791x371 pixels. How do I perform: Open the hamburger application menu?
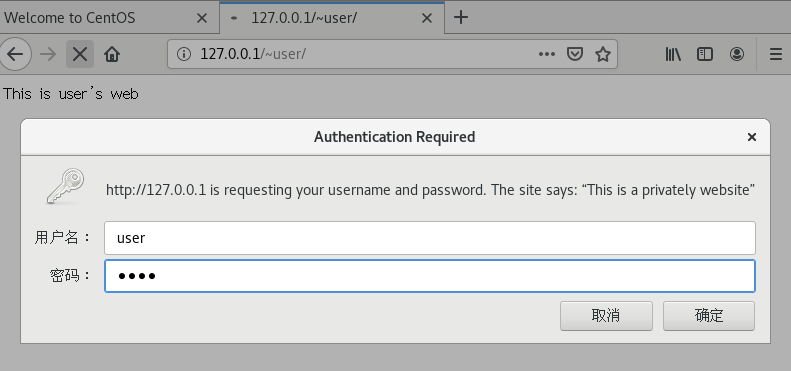tap(776, 54)
